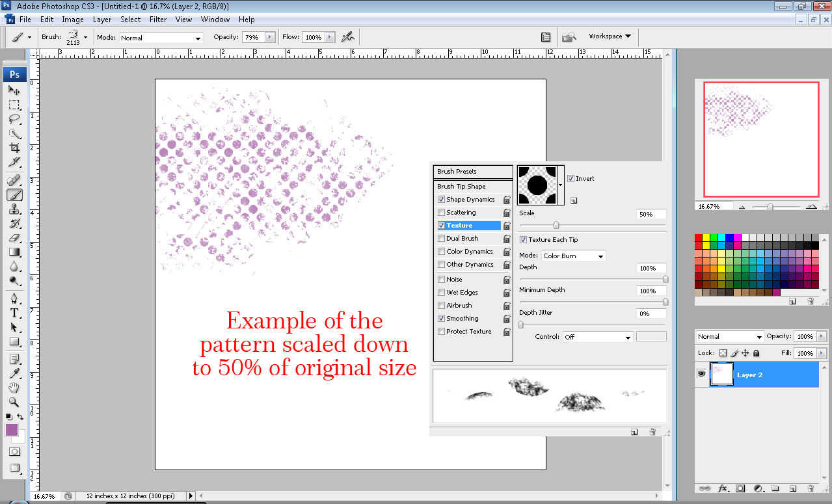This screenshot has width=832, height=504.
Task: Delete layer using trash icon
Action: (811, 488)
